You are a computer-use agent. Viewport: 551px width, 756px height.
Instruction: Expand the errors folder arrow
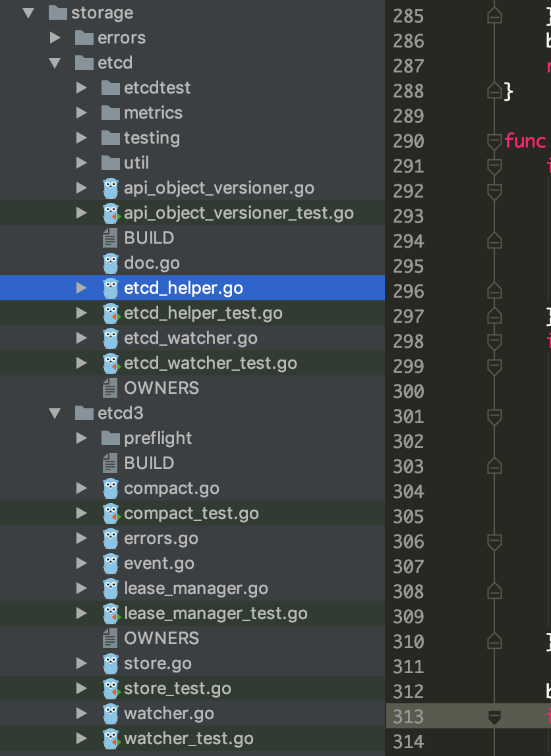(55, 38)
